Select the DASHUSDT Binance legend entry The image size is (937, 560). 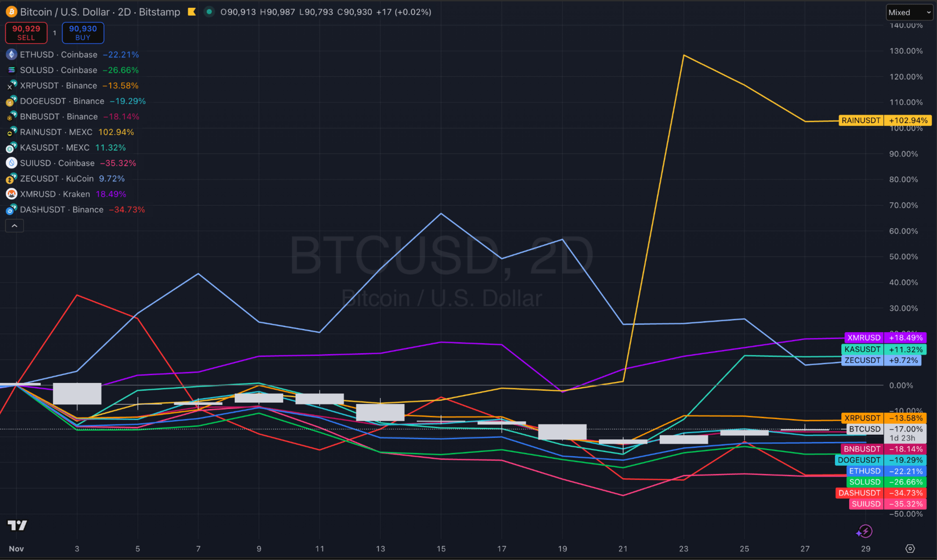click(x=61, y=210)
